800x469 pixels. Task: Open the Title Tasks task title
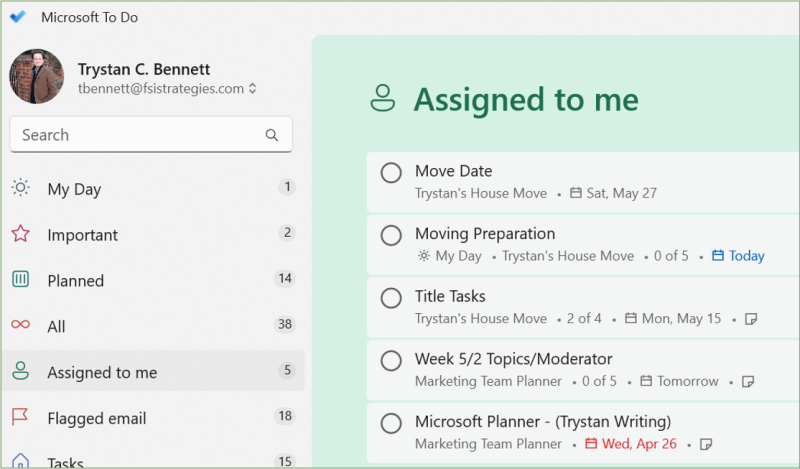click(x=450, y=297)
